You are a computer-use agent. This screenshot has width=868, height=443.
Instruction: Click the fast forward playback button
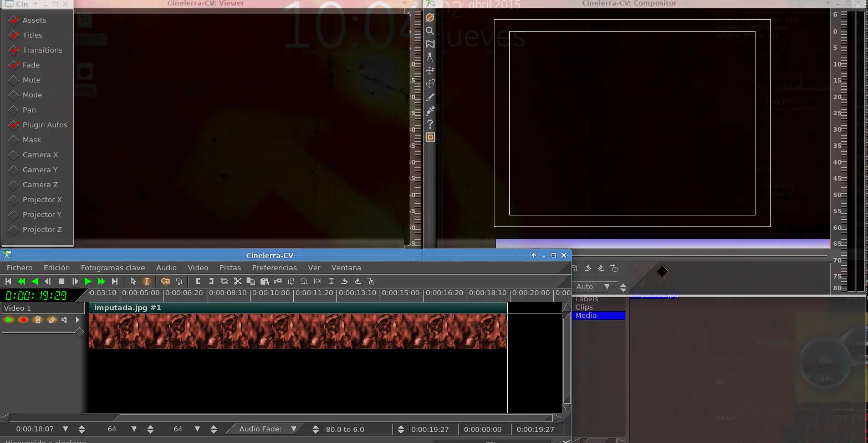coord(101,281)
